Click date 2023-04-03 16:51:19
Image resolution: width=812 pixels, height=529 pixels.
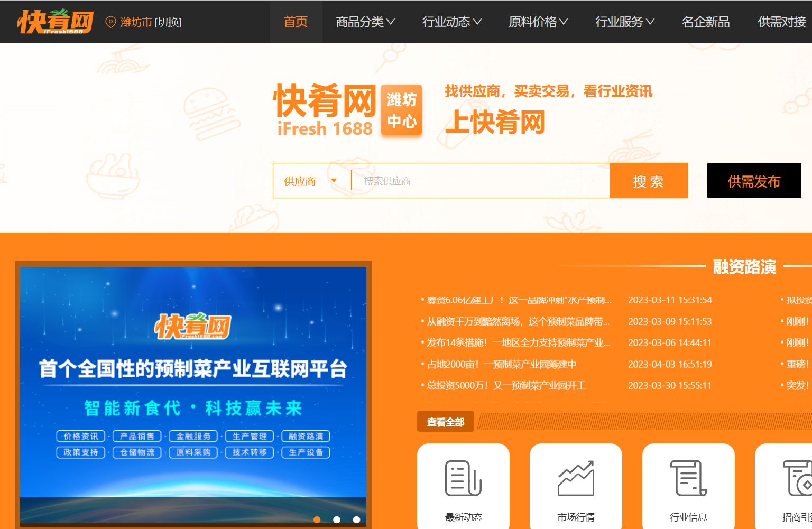click(x=670, y=364)
